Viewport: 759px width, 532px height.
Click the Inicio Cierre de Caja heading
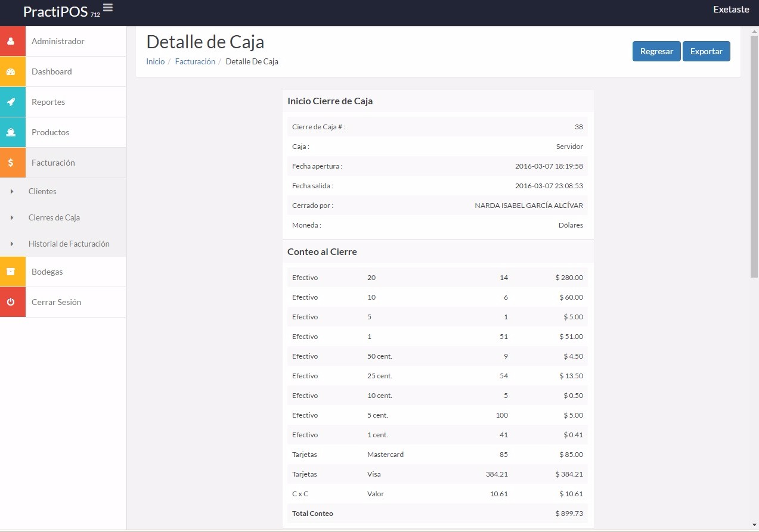pos(330,101)
